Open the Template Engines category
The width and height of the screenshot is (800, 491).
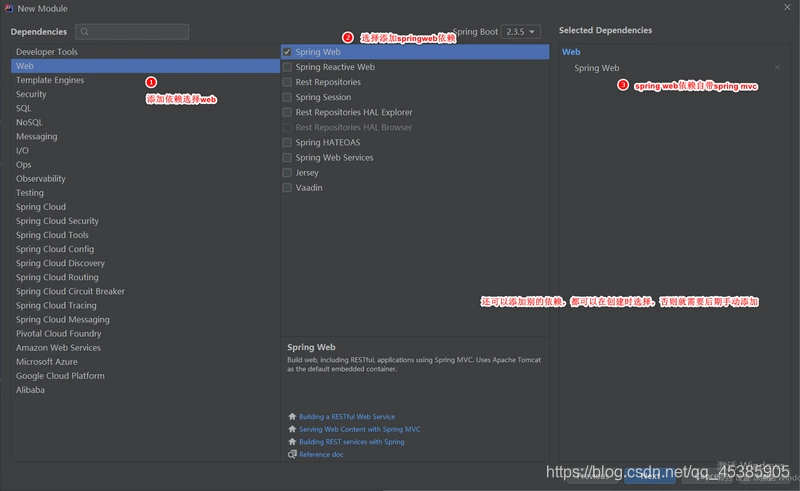[x=145, y=80]
